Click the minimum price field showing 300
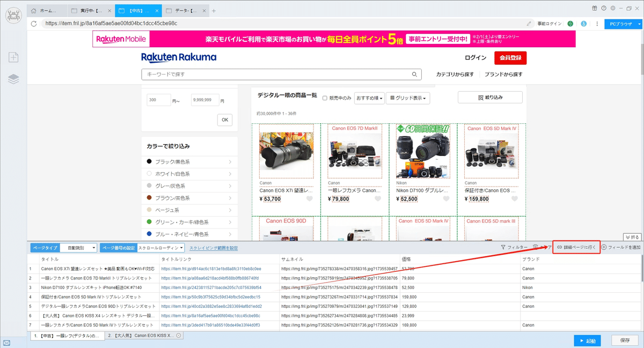Viewport: 644px width, 348px height. (159, 100)
